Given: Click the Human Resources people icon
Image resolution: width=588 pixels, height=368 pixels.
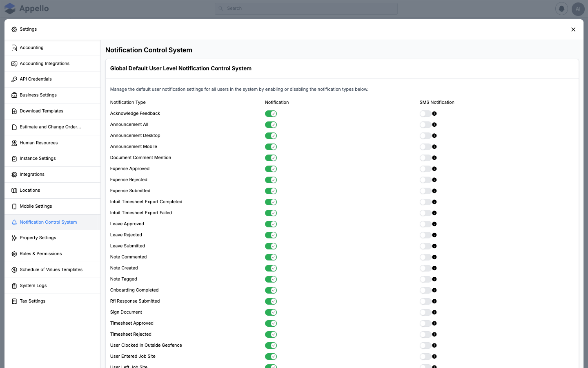Looking at the screenshot, I should point(14,143).
